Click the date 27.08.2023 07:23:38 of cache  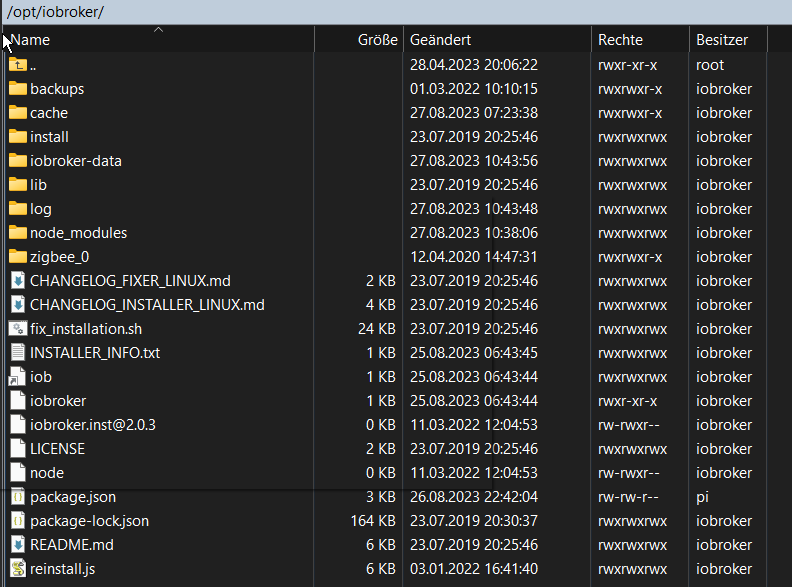[474, 113]
